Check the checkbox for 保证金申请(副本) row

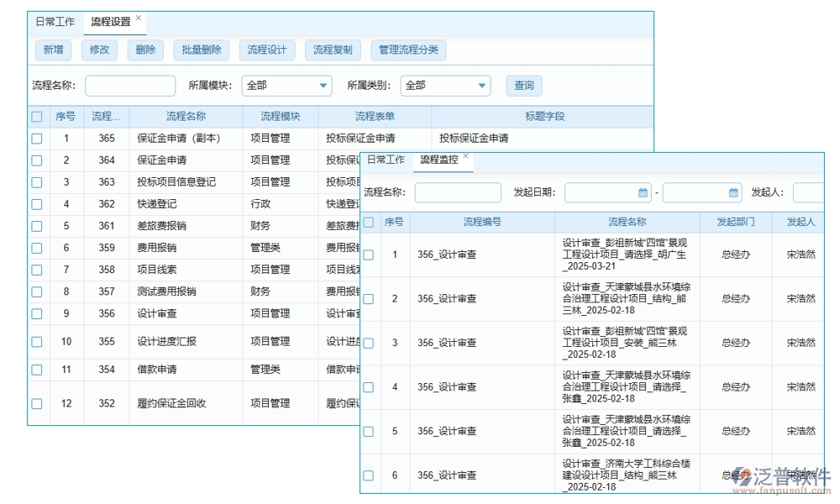(x=37, y=138)
